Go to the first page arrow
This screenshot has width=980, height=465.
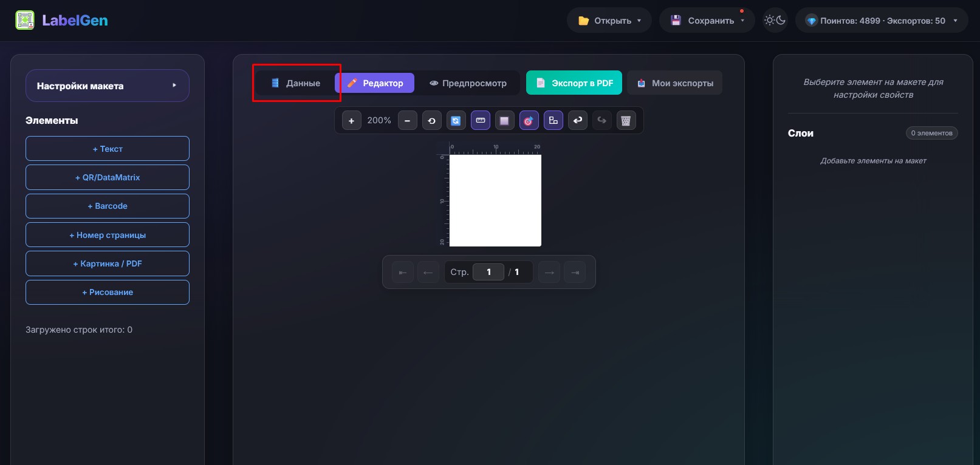(402, 273)
